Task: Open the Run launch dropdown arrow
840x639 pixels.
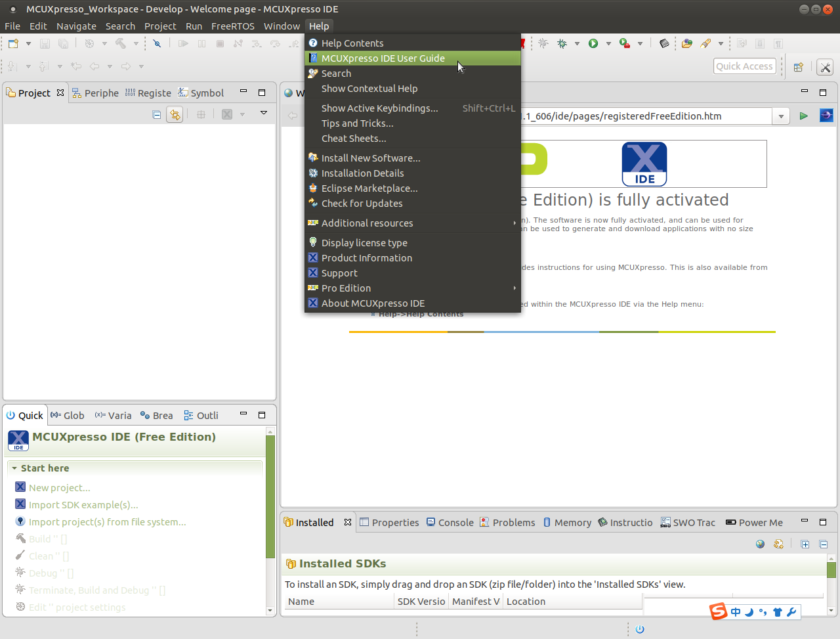Action: pos(608,44)
